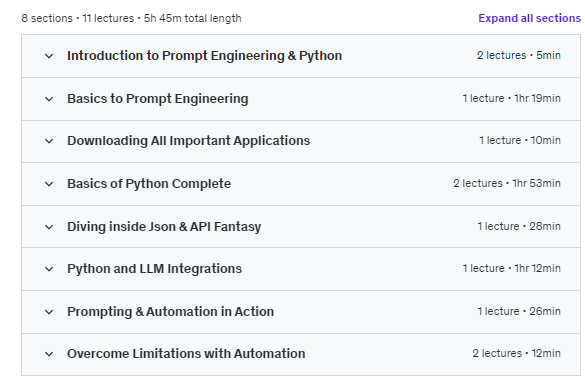
Task: Open the Prompting & Automation in Action title
Action: 171,311
